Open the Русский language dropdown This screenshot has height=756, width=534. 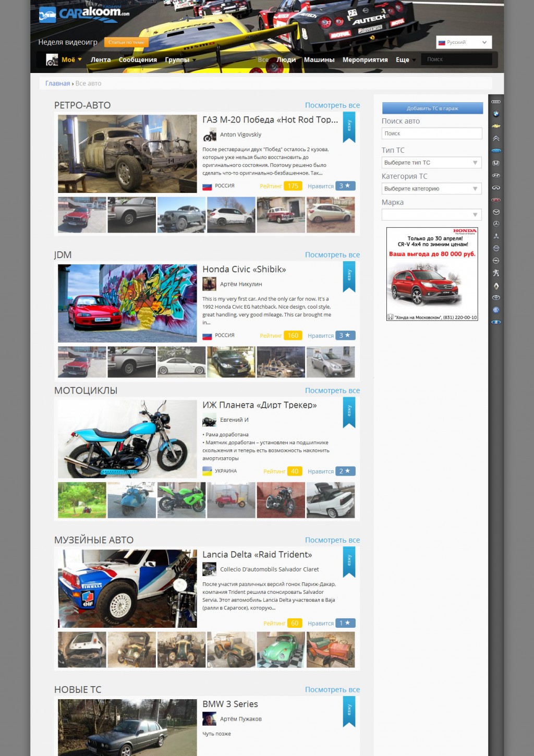pyautogui.click(x=463, y=42)
